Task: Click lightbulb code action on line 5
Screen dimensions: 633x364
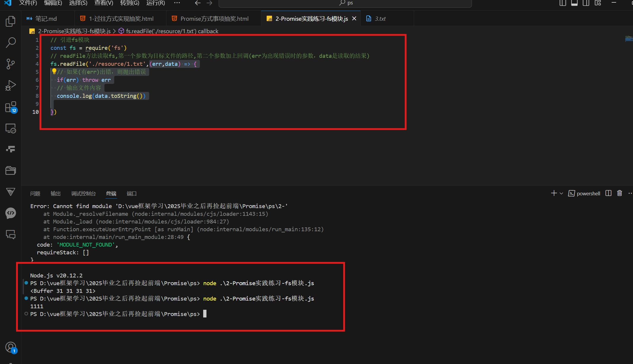Action: click(x=54, y=71)
